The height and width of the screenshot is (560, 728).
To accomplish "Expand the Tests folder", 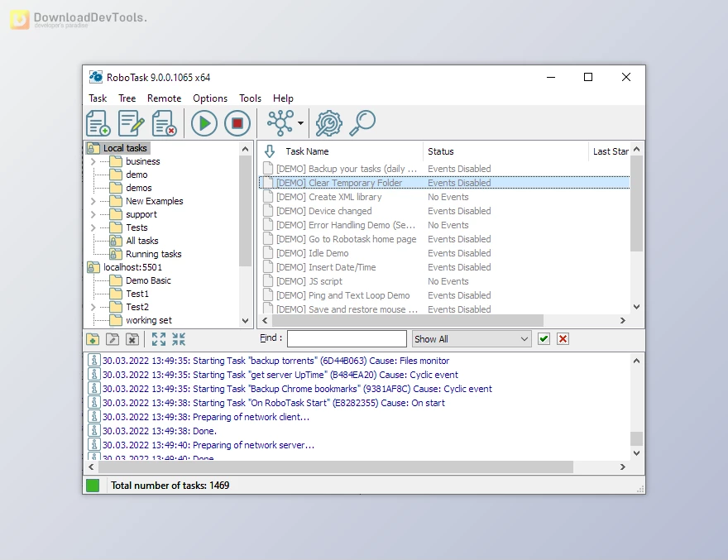I will (93, 227).
